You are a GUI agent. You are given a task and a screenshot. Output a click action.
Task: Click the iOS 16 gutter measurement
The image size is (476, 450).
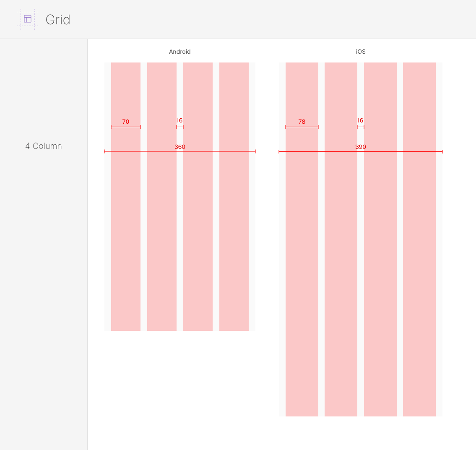click(360, 120)
